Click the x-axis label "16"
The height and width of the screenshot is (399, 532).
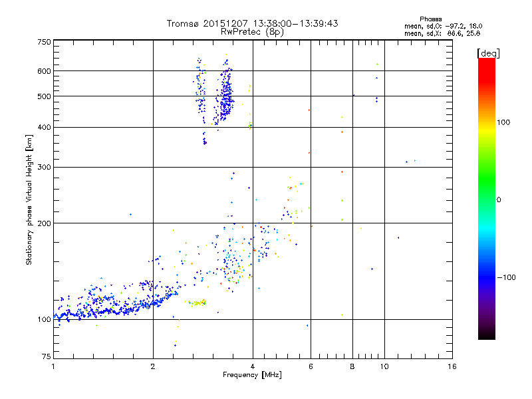[x=452, y=366]
